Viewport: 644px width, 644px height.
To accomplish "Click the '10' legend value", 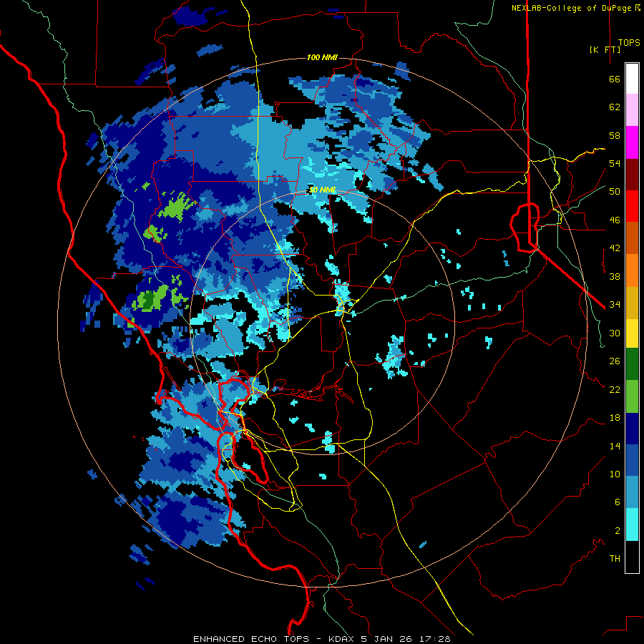I will coord(615,474).
